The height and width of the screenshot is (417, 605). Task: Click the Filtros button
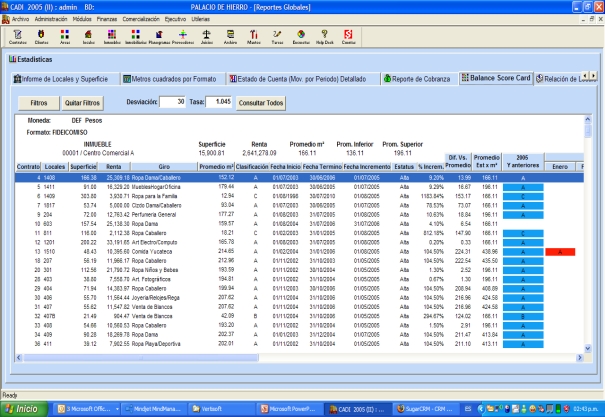coord(38,102)
